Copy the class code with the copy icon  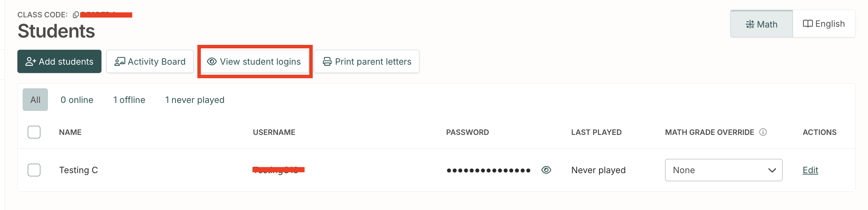pyautogui.click(x=75, y=15)
